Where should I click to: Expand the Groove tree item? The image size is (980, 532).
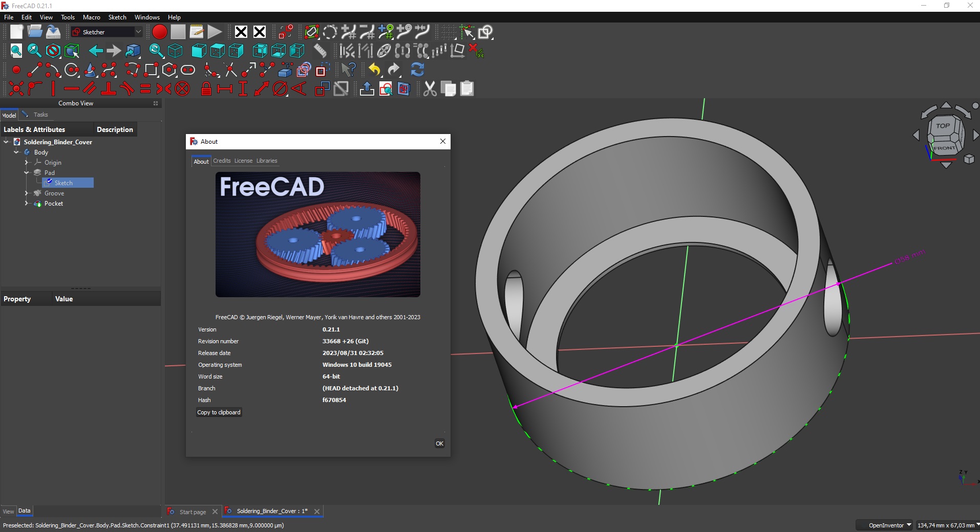click(x=27, y=193)
